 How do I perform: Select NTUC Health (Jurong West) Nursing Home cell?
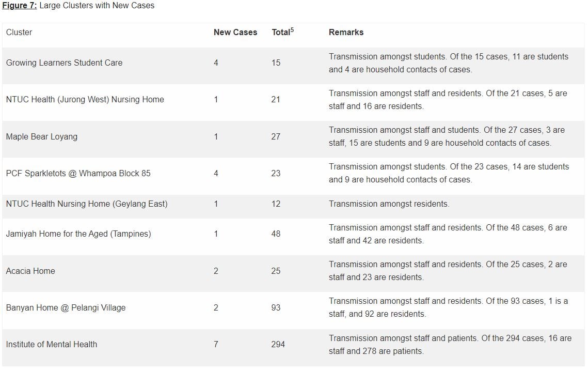tap(85, 99)
